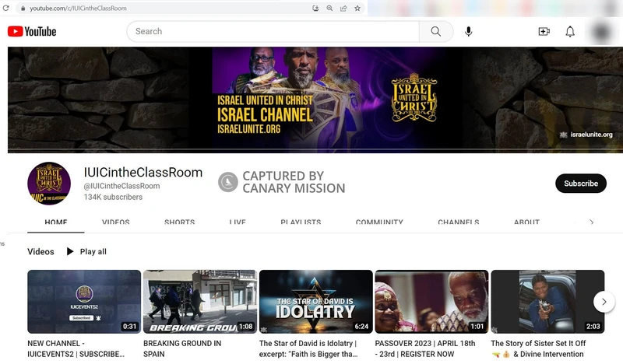This screenshot has width=623, height=364.
Task: Open notifications with the bell icon
Action: click(x=570, y=31)
